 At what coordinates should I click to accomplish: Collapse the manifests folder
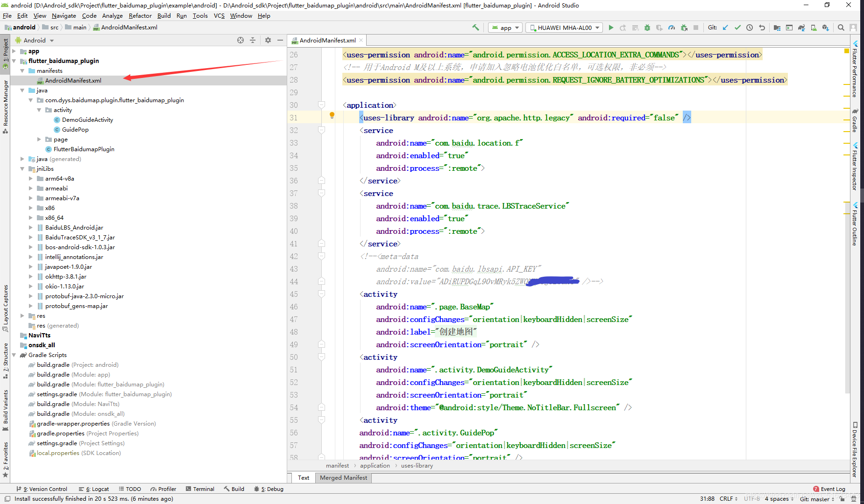pyautogui.click(x=22, y=70)
